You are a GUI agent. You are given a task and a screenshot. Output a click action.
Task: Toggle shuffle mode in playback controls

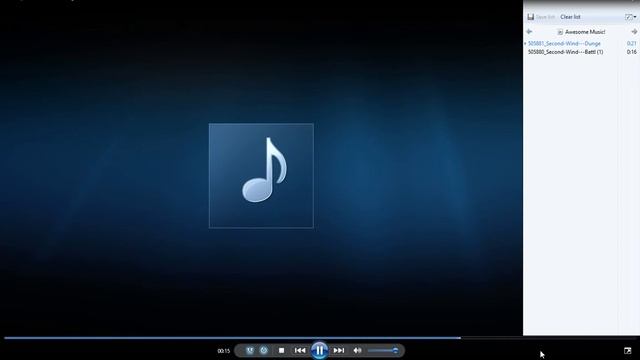249,350
